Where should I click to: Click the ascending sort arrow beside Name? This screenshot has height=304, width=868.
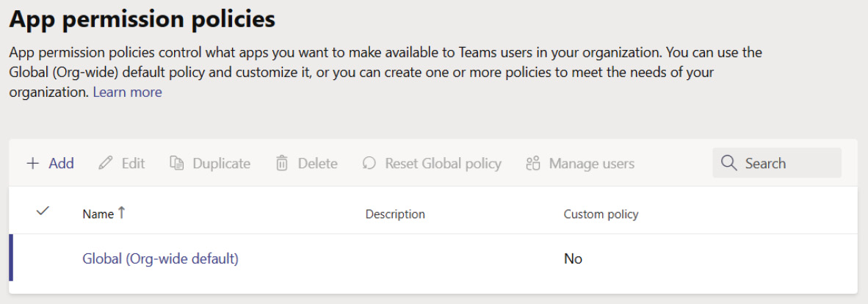pos(122,213)
